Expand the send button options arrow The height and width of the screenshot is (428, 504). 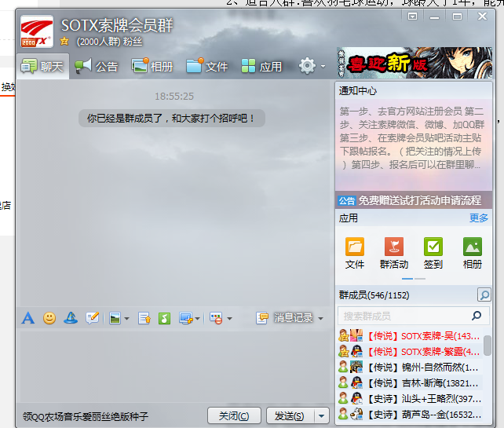coord(321,416)
